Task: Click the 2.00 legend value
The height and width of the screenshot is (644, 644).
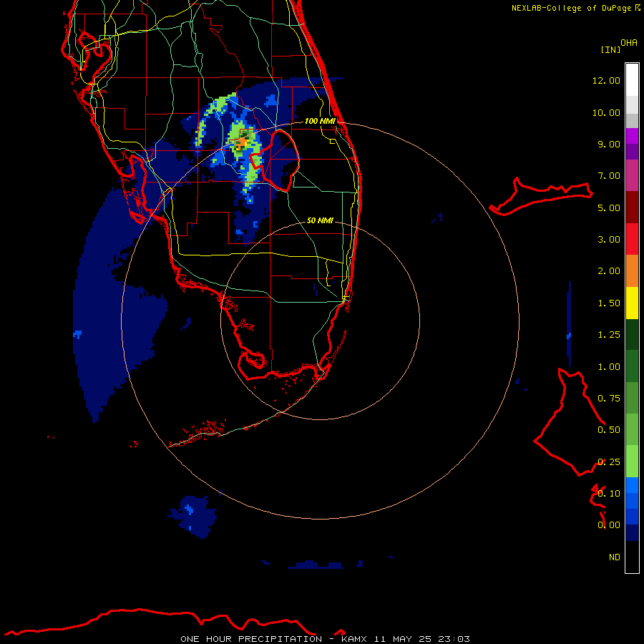Action: (609, 271)
